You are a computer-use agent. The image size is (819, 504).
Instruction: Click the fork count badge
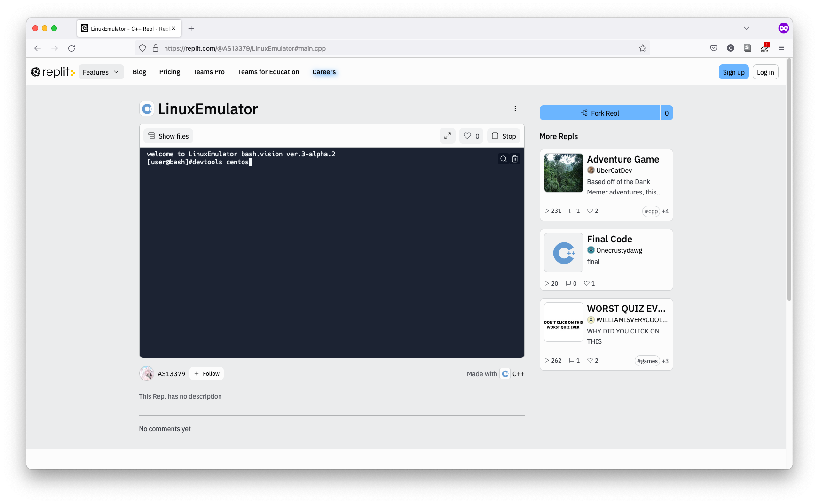click(667, 113)
